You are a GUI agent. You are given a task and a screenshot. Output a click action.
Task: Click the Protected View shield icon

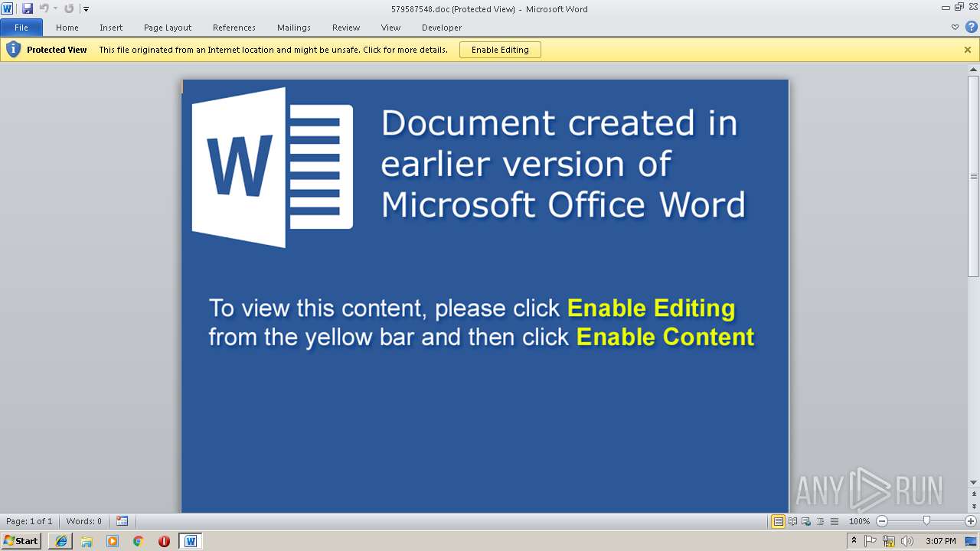coord(13,50)
